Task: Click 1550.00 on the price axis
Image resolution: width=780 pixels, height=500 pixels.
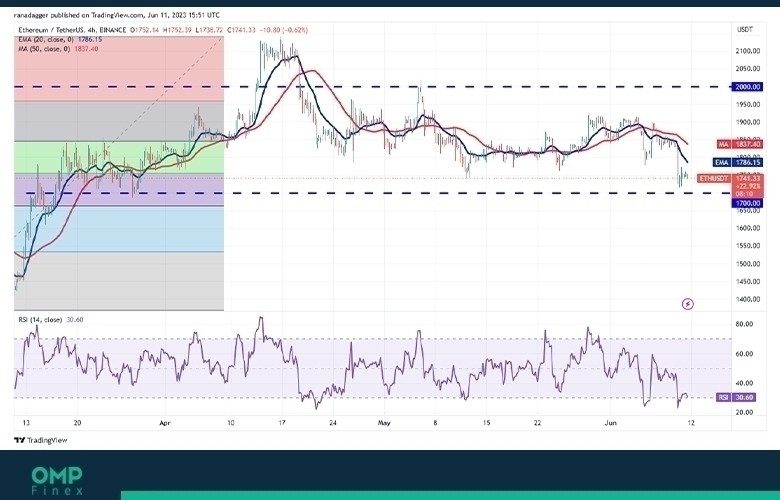Action: pyautogui.click(x=748, y=246)
